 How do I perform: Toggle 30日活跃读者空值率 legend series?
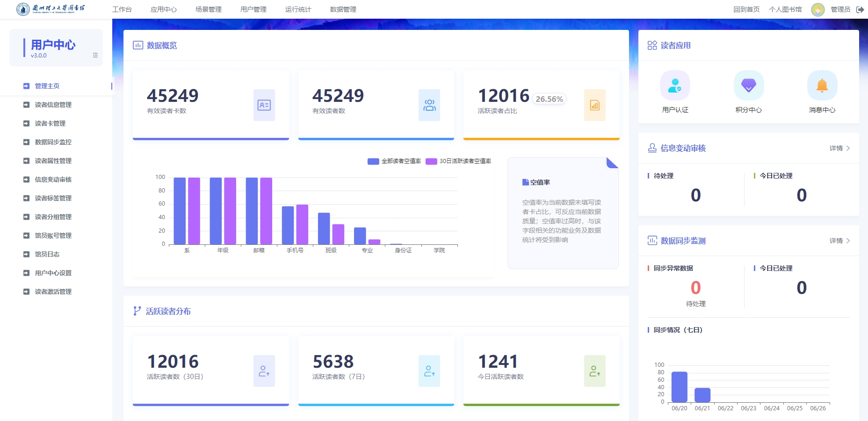click(x=458, y=161)
